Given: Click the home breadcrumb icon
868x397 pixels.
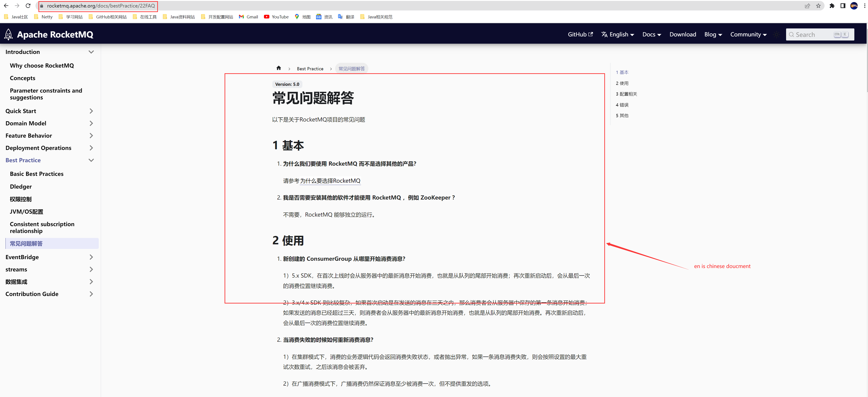Looking at the screenshot, I should (x=278, y=68).
